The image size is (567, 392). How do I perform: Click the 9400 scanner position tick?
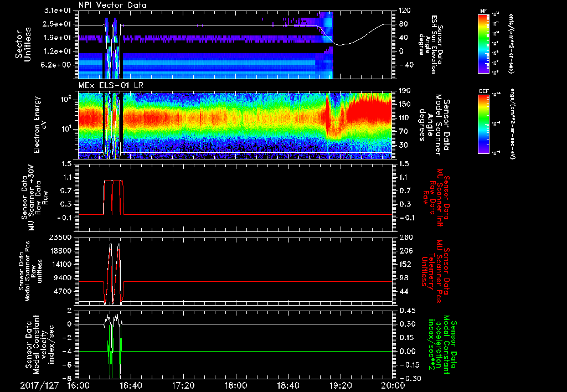tap(62, 278)
